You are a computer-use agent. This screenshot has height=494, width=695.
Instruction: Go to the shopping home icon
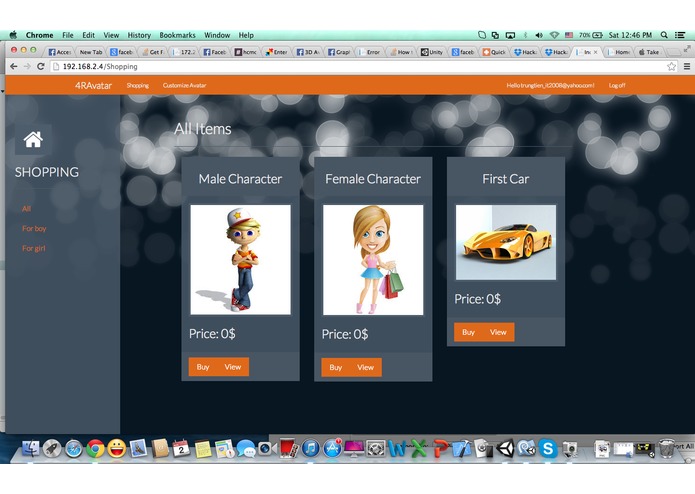pyautogui.click(x=33, y=140)
